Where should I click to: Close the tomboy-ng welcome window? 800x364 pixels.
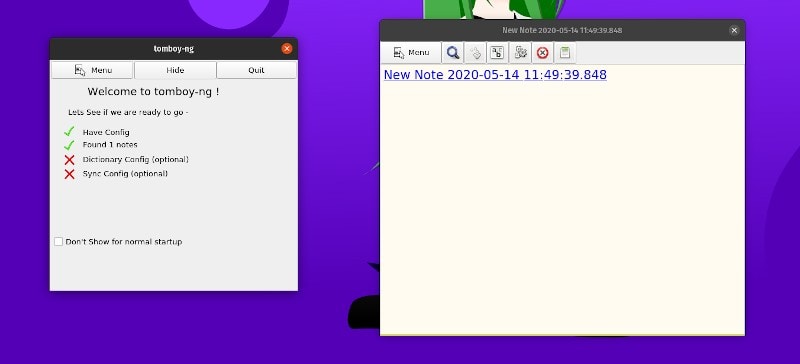pos(287,48)
